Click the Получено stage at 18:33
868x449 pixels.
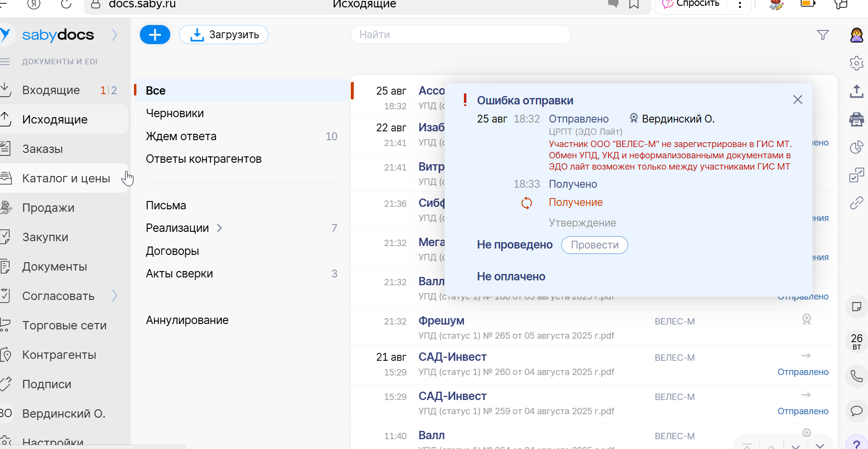pyautogui.click(x=573, y=184)
